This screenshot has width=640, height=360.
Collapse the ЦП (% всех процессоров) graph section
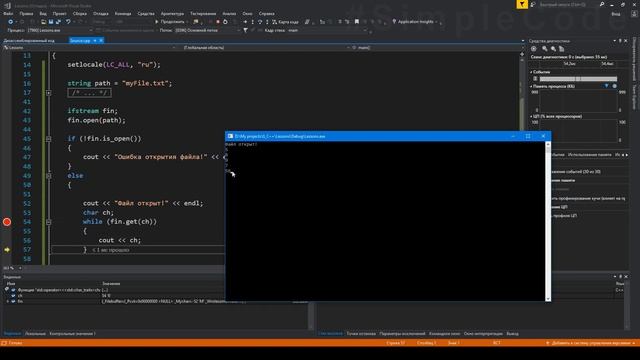point(531,117)
